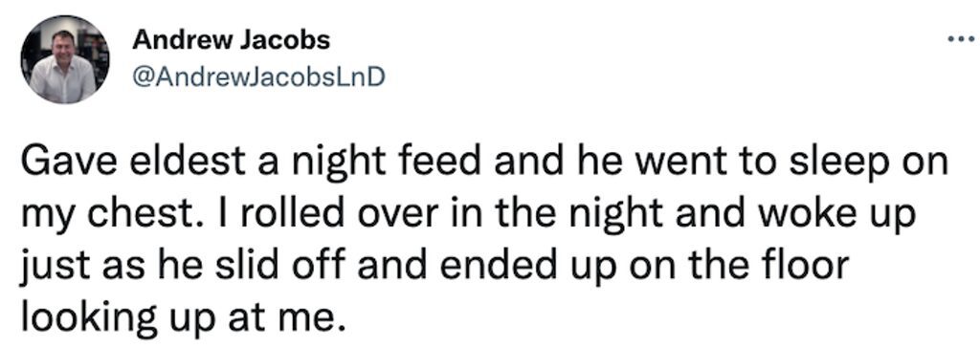Click the first line starting "Gave eldest"

(x=485, y=163)
